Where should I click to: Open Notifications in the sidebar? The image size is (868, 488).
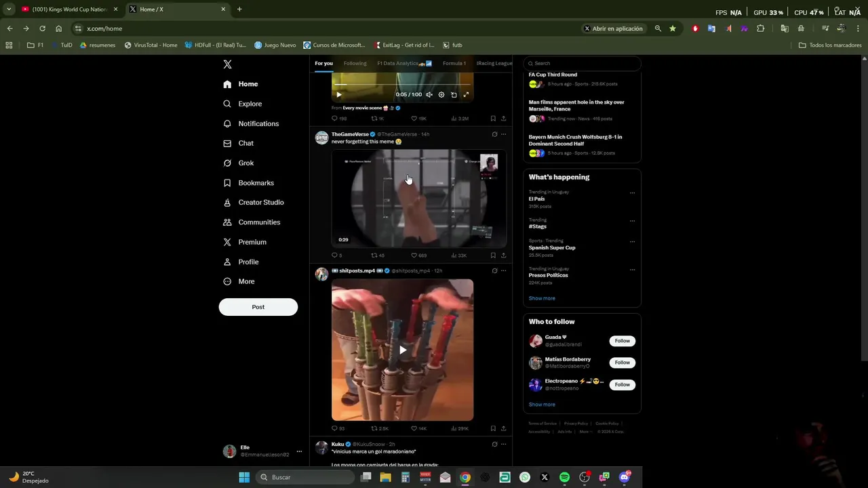[x=251, y=123]
